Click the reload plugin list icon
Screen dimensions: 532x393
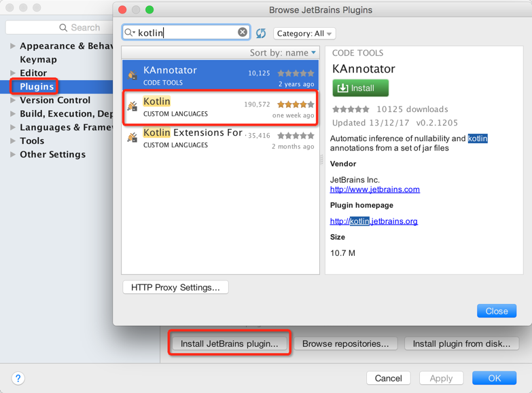pyautogui.click(x=261, y=33)
